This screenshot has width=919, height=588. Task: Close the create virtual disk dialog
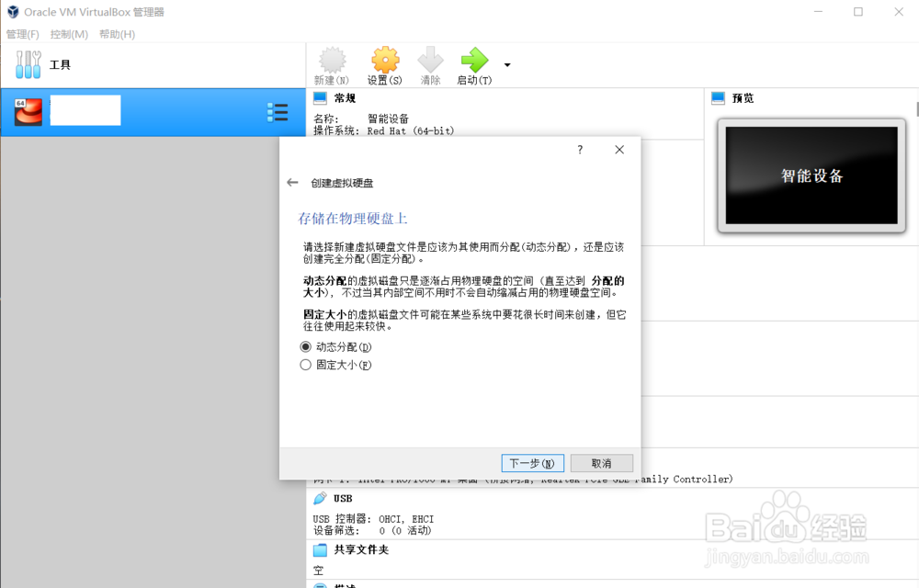click(x=619, y=150)
